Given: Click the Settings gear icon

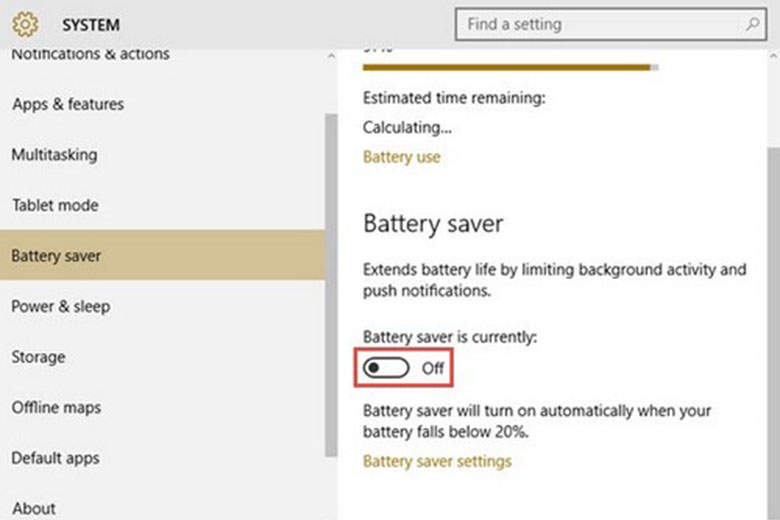Looking at the screenshot, I should [25, 23].
